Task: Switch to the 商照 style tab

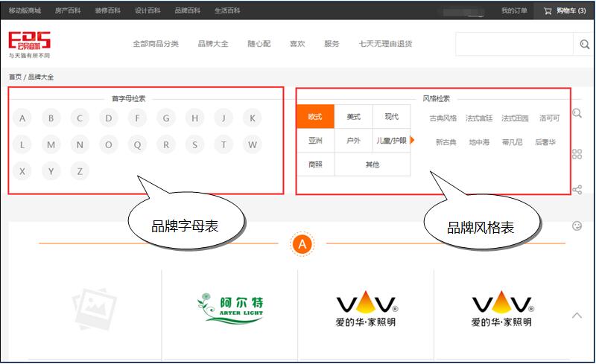Action: pyautogui.click(x=315, y=165)
